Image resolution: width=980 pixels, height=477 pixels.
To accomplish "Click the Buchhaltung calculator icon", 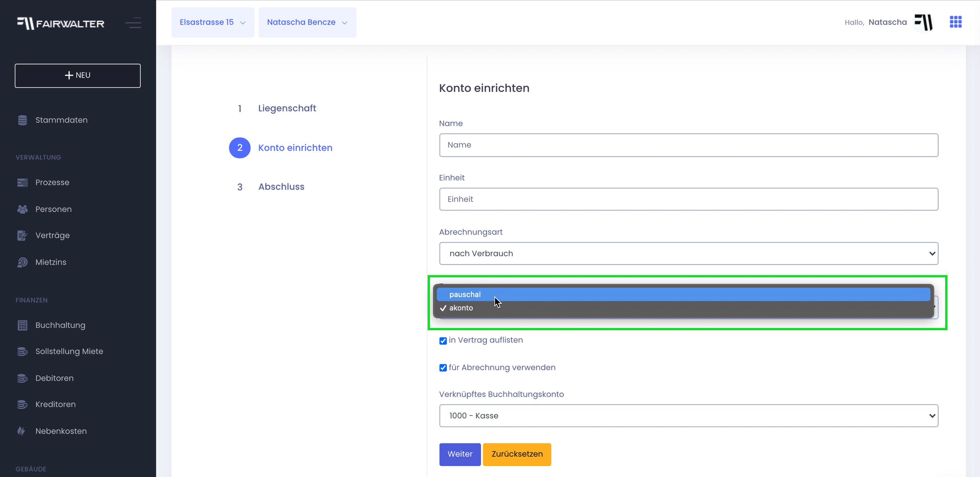I will coord(23,325).
